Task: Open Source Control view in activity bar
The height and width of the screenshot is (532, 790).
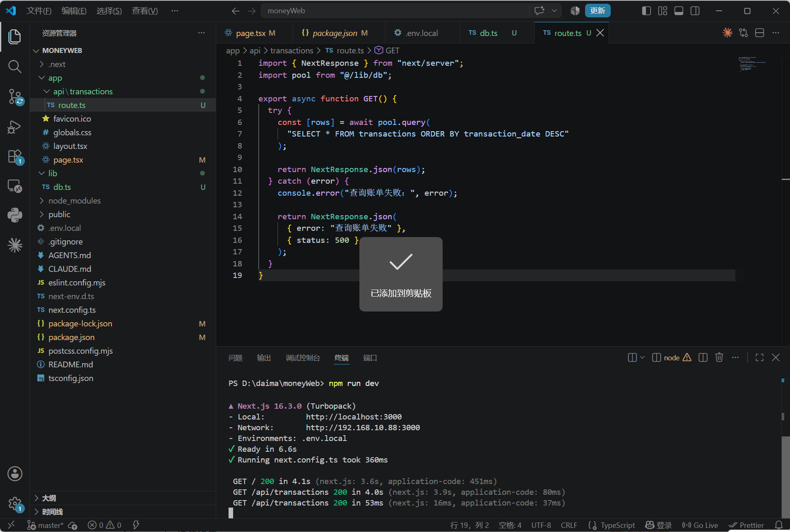Action: click(x=15, y=97)
